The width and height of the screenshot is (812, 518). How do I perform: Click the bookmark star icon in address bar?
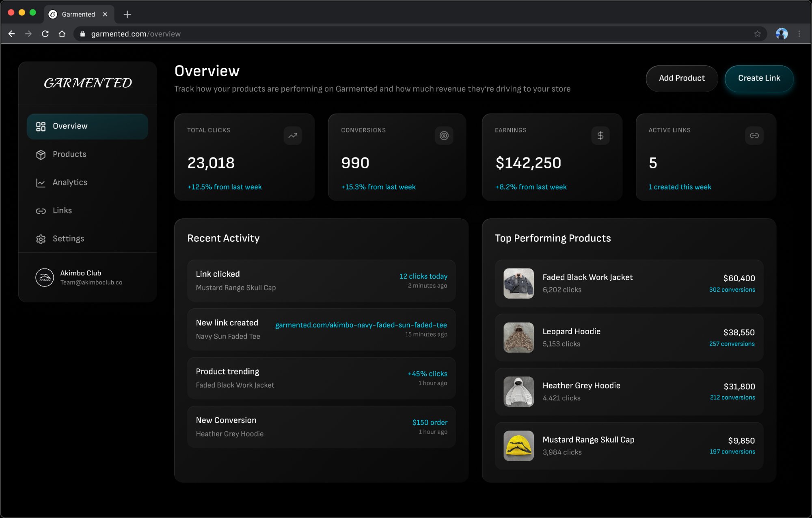pyautogui.click(x=757, y=34)
